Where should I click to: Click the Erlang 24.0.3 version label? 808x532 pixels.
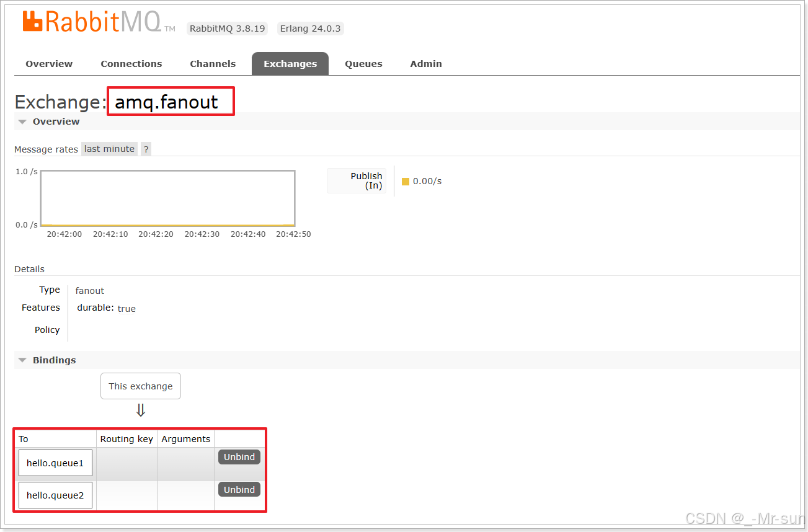[310, 29]
